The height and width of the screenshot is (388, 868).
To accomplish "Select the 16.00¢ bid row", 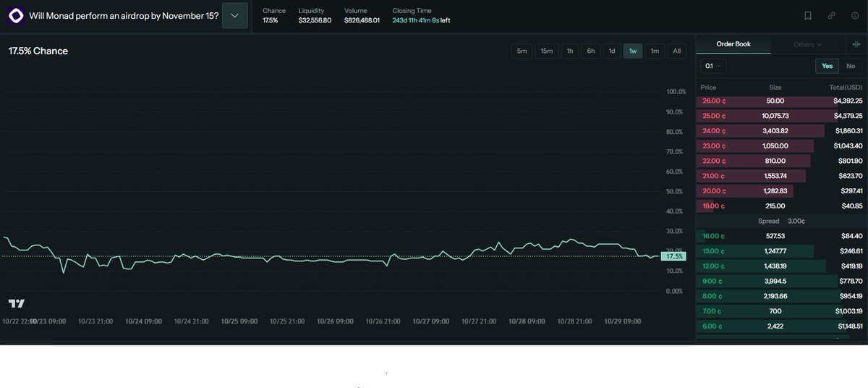I will point(781,236).
